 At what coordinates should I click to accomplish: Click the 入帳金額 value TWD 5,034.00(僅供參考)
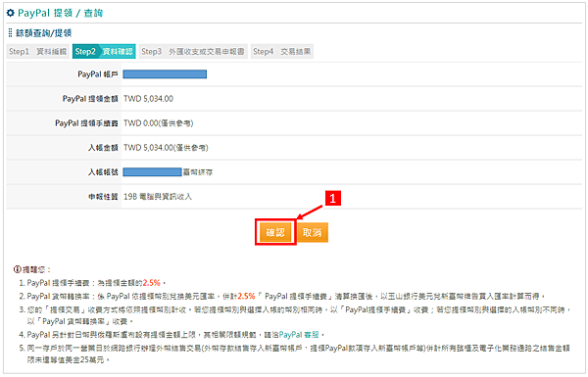[x=166, y=148]
